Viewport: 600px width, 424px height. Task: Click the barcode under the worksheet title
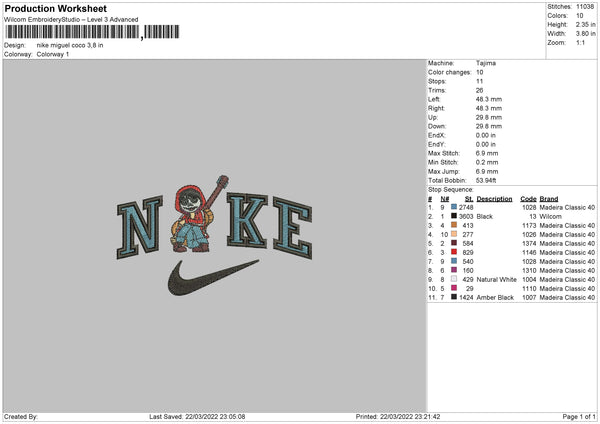pyautogui.click(x=91, y=32)
